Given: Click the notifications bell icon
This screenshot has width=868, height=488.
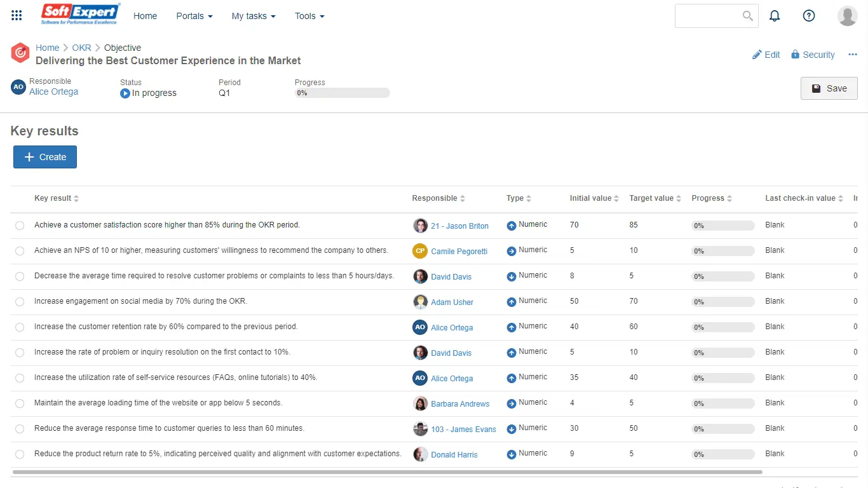Looking at the screenshot, I should point(775,16).
